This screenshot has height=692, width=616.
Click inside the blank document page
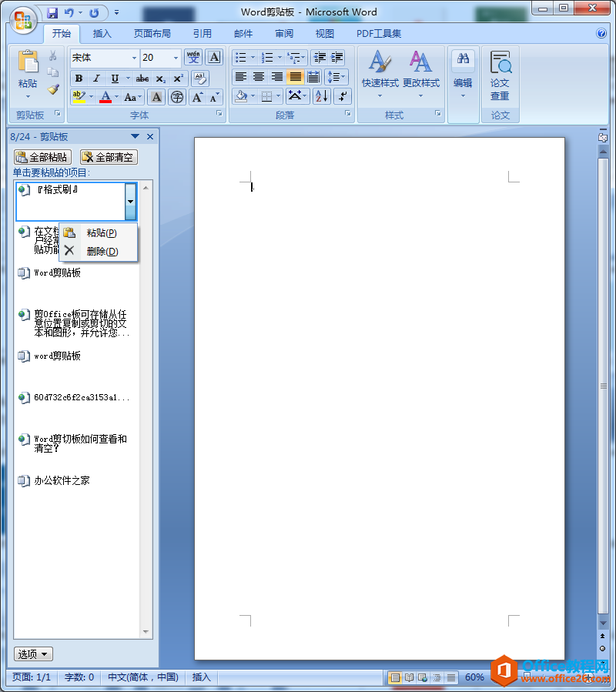pos(380,399)
